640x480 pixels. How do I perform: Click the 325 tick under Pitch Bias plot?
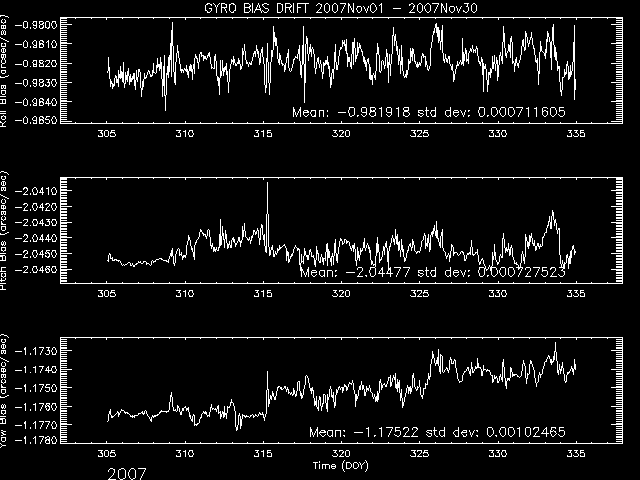coord(420,293)
